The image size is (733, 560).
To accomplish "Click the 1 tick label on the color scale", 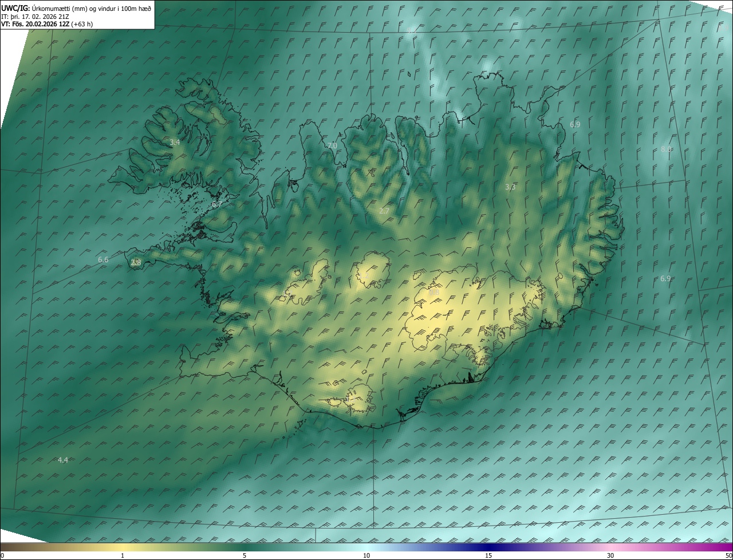I will pos(123,556).
